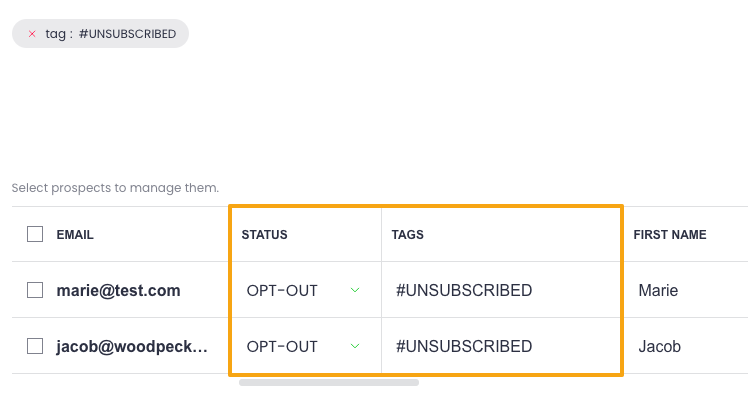
Task: Open the marie@test.com prospect
Action: (x=118, y=291)
